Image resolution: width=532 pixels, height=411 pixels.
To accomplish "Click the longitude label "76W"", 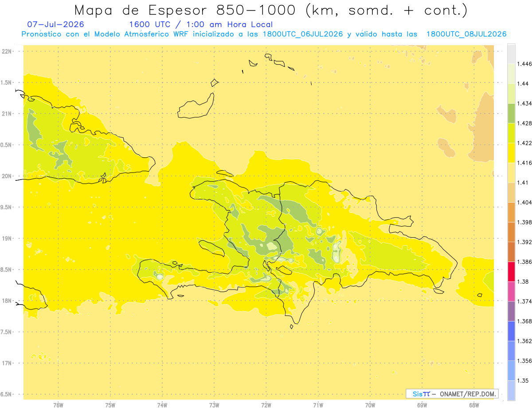I will click(x=58, y=405).
